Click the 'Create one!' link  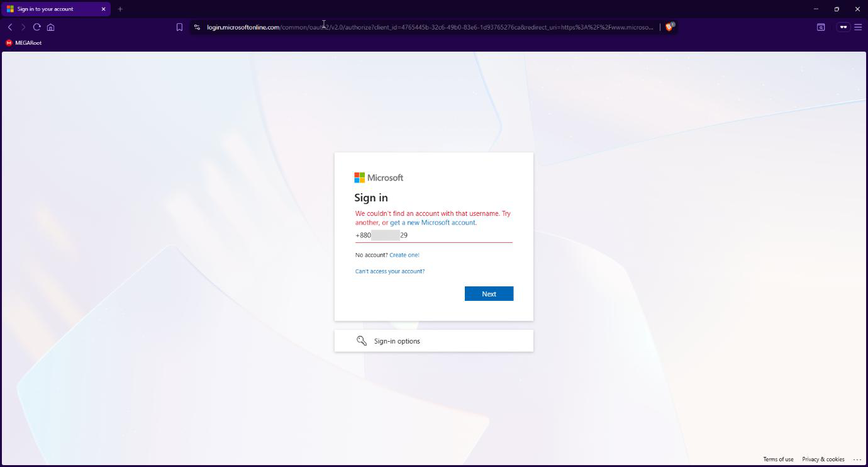404,255
